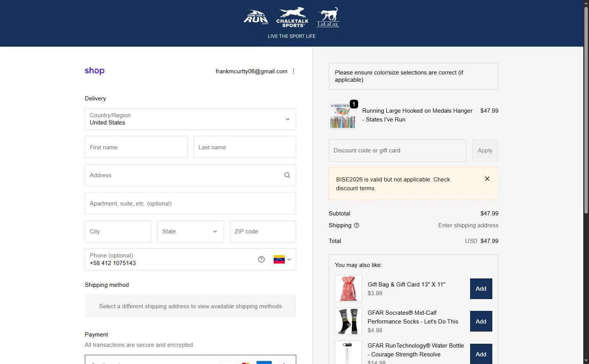Click the 'You may also like:' heading

[x=358, y=265]
